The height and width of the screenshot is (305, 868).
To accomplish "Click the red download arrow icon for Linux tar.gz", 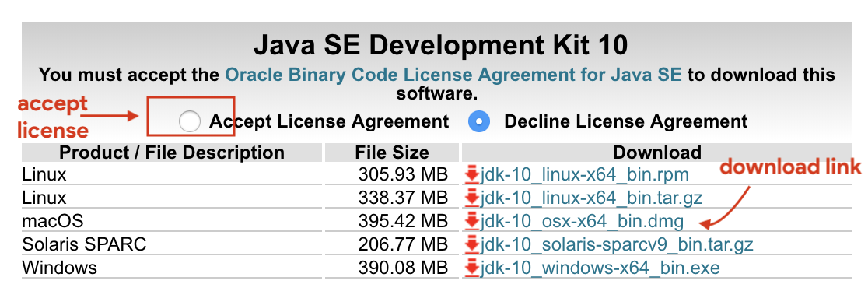I will click(471, 198).
